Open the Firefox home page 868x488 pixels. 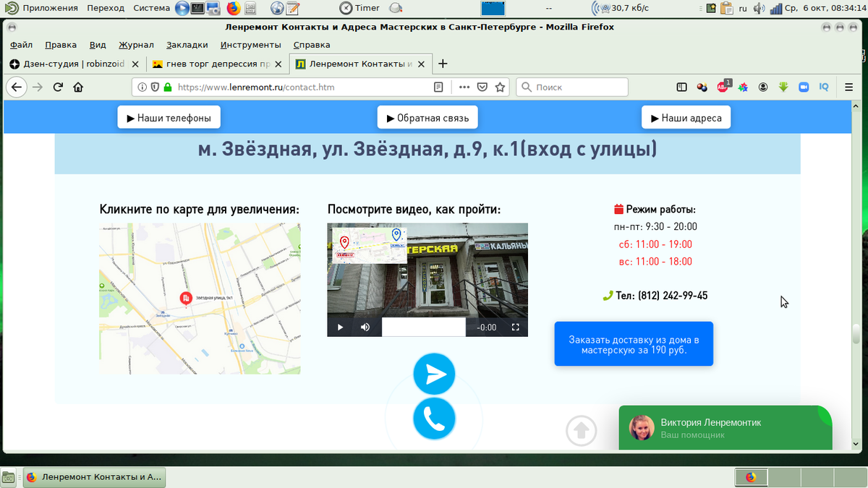[78, 87]
